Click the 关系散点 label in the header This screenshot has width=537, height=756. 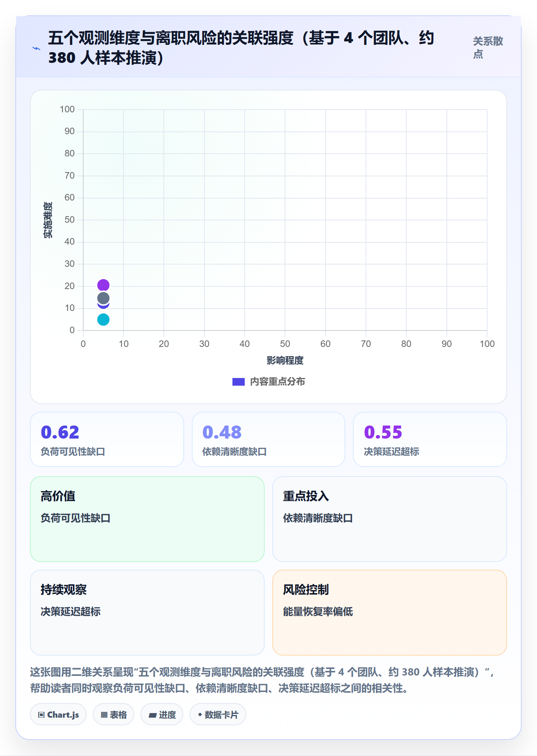(488, 48)
